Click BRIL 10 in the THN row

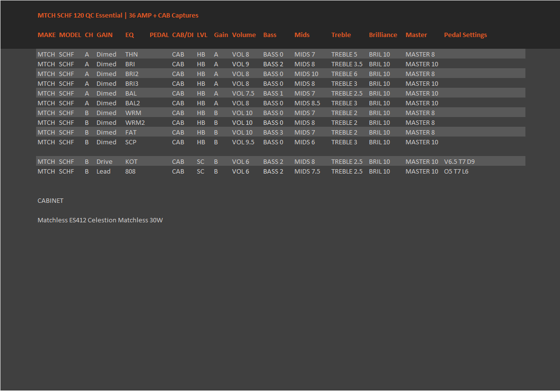379,54
